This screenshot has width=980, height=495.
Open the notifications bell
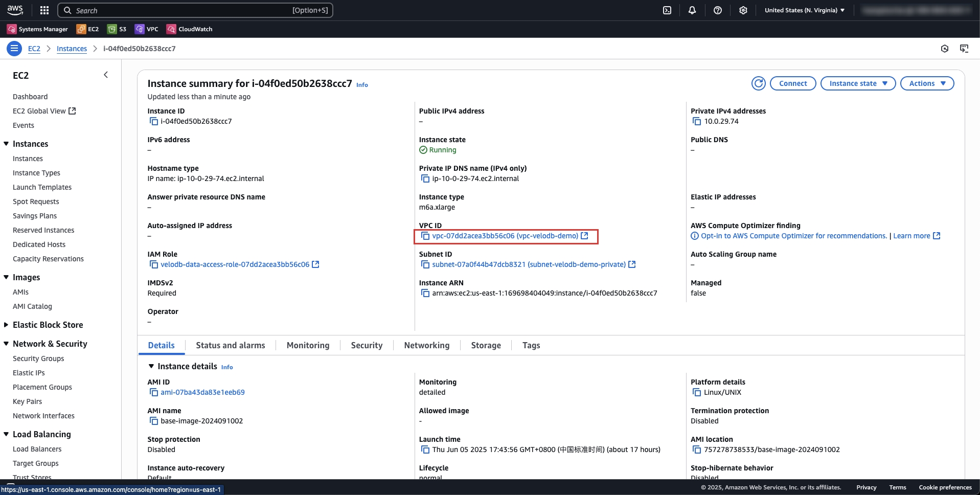pos(692,10)
